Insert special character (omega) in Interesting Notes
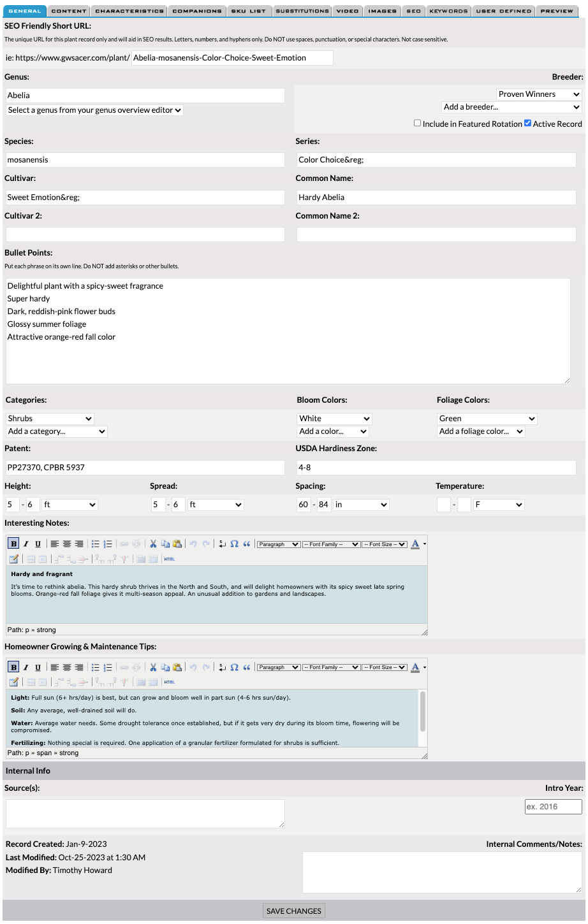 pyautogui.click(x=234, y=544)
